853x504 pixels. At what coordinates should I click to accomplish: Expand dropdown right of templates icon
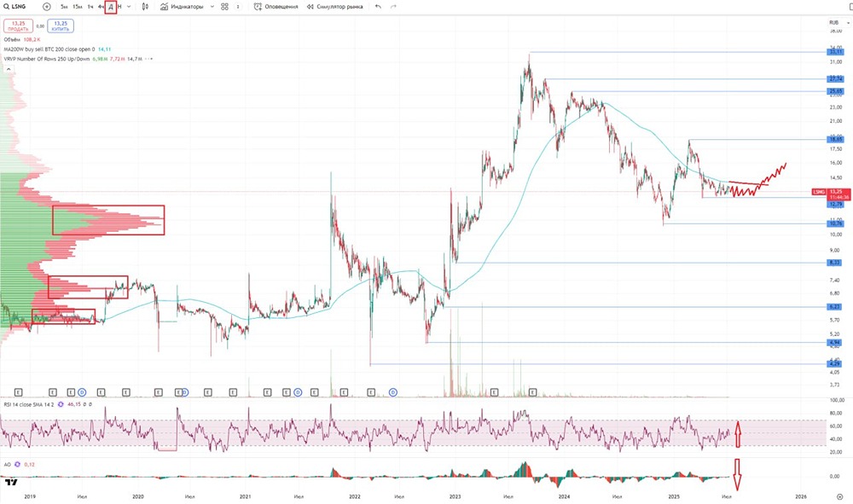pos(238,7)
